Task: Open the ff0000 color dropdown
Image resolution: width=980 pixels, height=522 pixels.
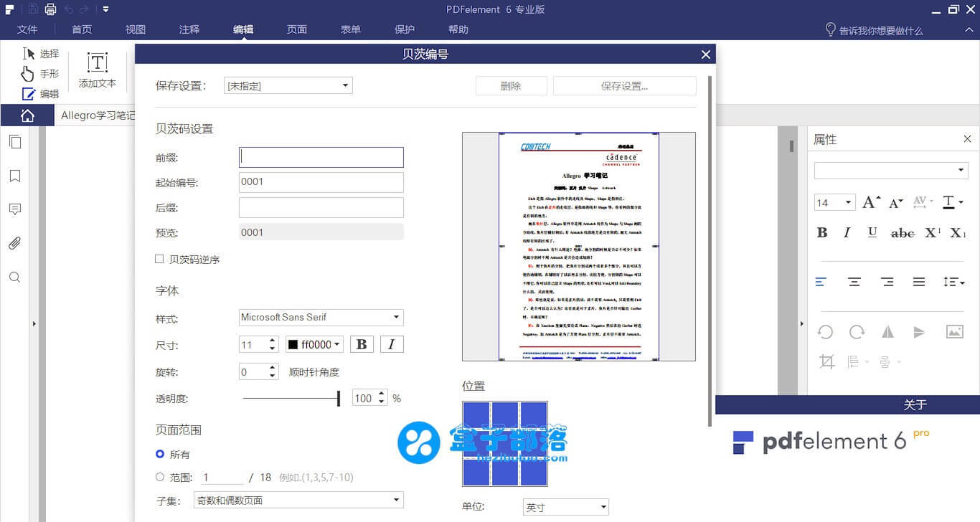Action: tap(314, 345)
